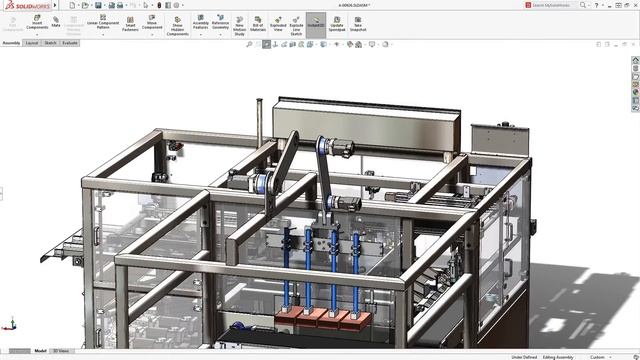This screenshot has height=360, width=640.
Task: Select the Move Component tool
Action: 152,22
